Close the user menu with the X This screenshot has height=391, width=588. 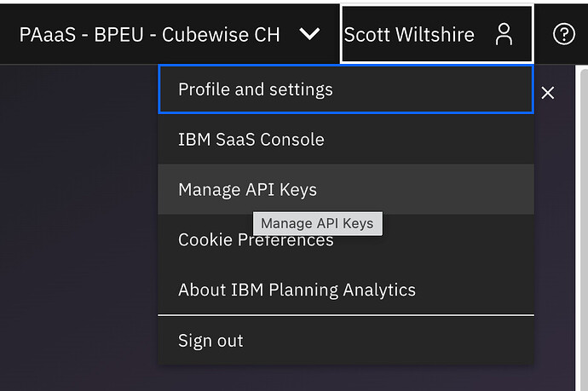click(548, 93)
